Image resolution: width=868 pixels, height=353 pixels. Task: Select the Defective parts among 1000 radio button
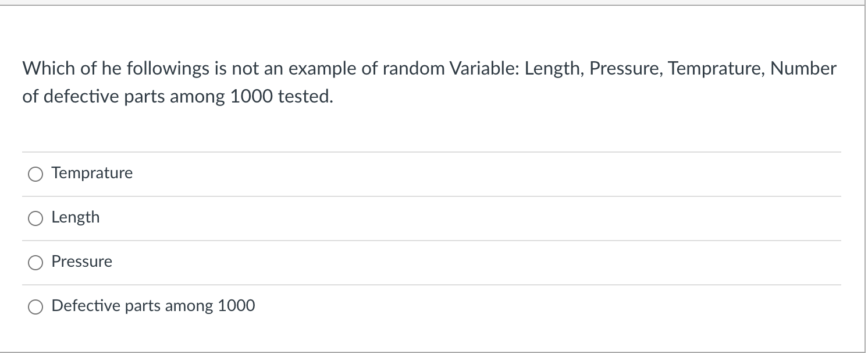pyautogui.click(x=35, y=305)
